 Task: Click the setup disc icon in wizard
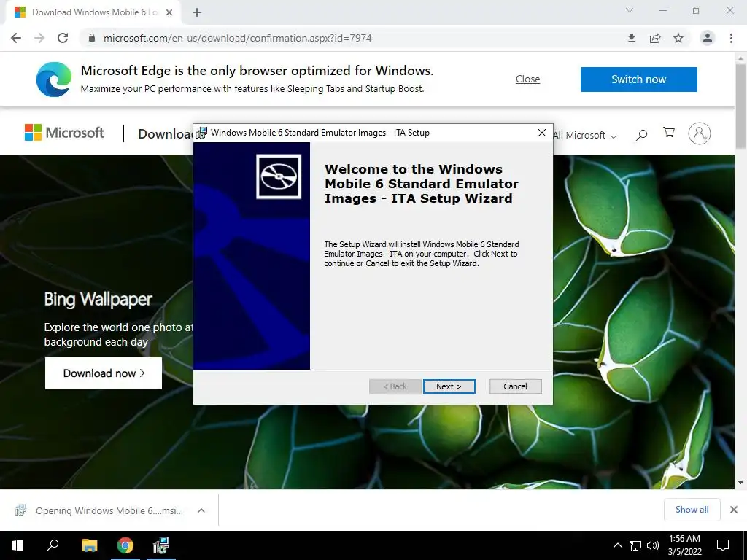tap(279, 176)
